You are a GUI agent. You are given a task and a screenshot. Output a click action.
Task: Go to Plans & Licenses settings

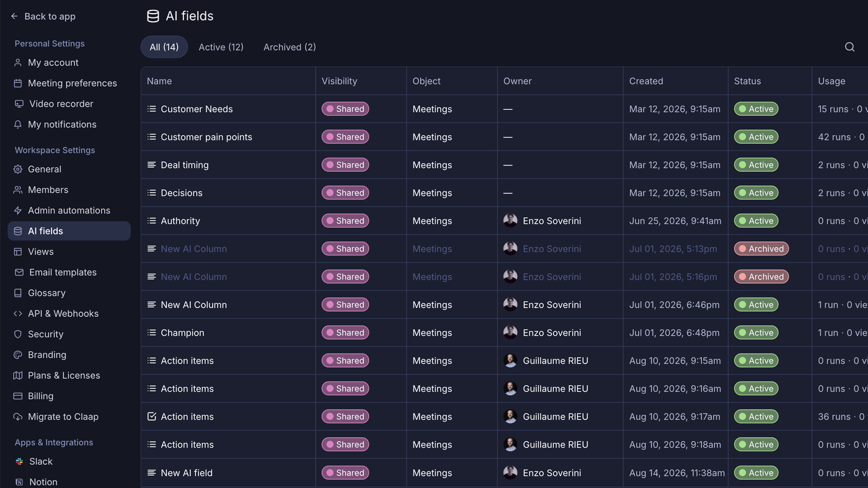[69, 375]
